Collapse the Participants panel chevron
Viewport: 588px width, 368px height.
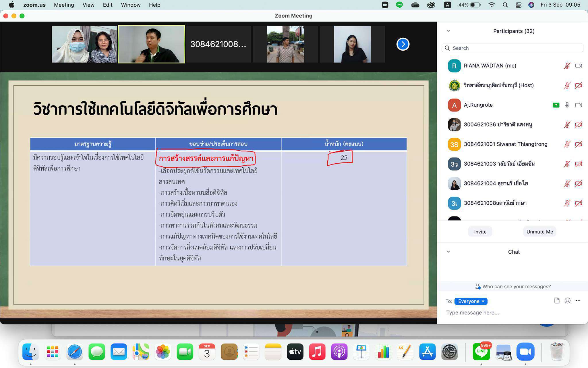tap(448, 31)
